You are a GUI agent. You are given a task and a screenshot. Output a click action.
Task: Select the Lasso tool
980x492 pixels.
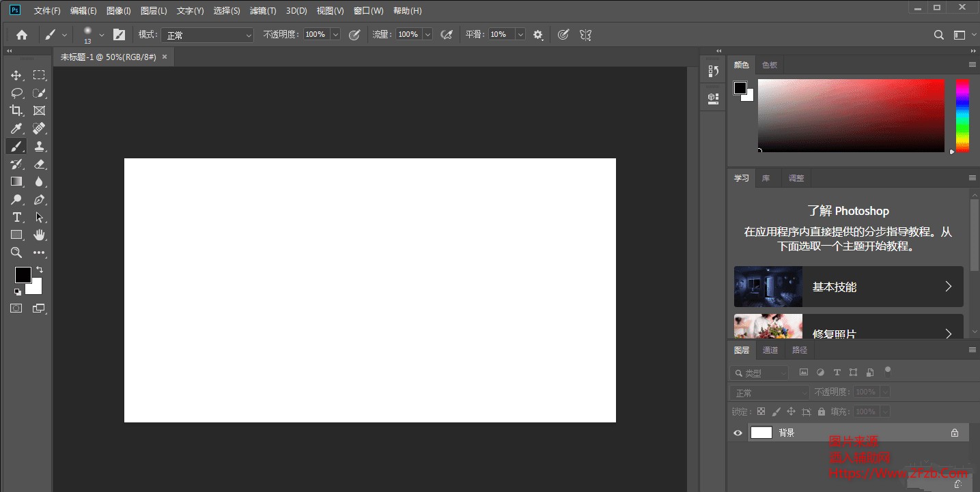click(16, 93)
